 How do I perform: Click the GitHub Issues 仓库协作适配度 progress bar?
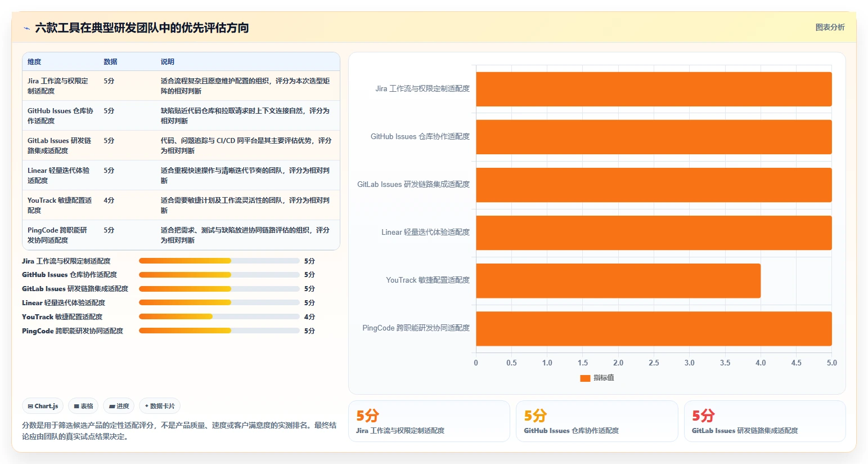(x=219, y=275)
